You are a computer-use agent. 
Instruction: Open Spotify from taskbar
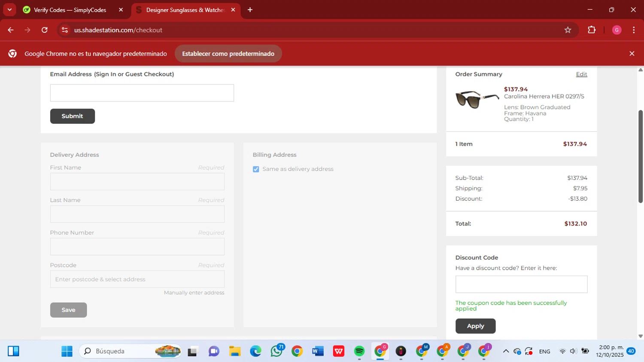point(359,351)
